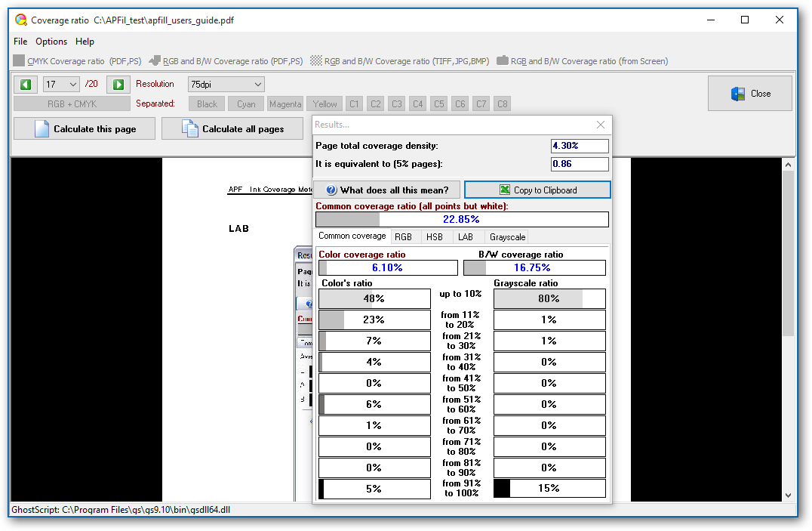Viewport: 812px width, 531px height.
Task: Switch to the Grayscale tab
Action: 507,237
